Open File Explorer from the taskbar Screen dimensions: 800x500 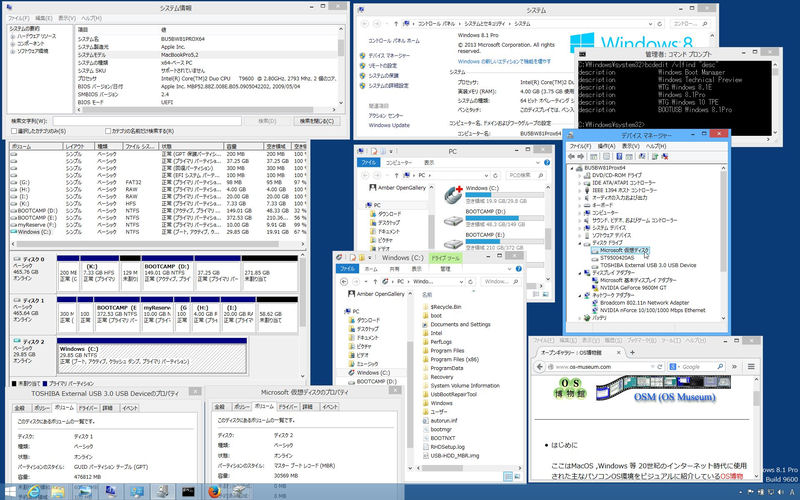[58, 491]
